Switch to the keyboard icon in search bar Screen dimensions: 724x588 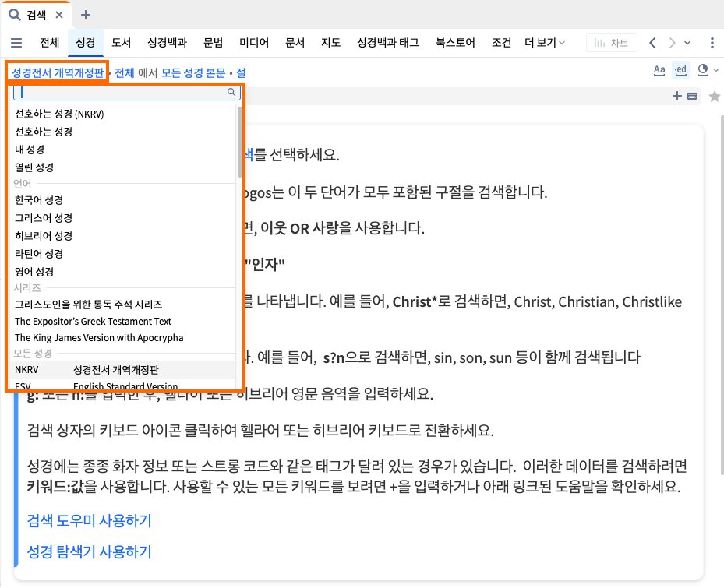692,96
